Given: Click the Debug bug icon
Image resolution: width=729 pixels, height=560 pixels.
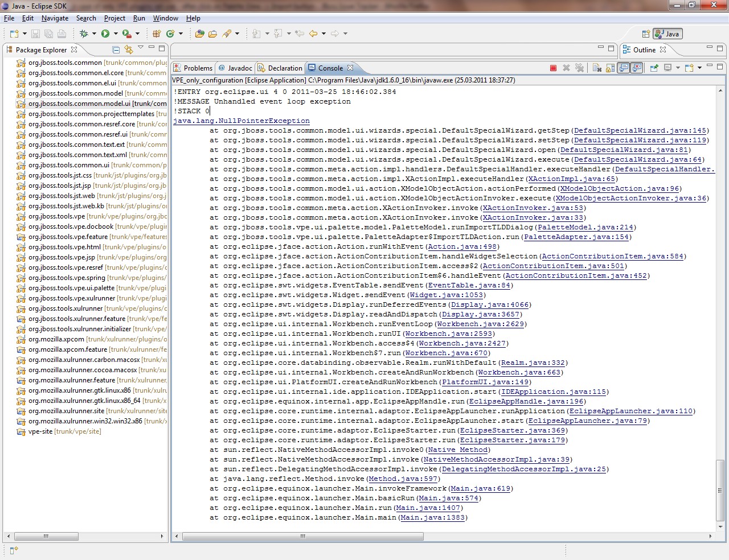Looking at the screenshot, I should (84, 34).
